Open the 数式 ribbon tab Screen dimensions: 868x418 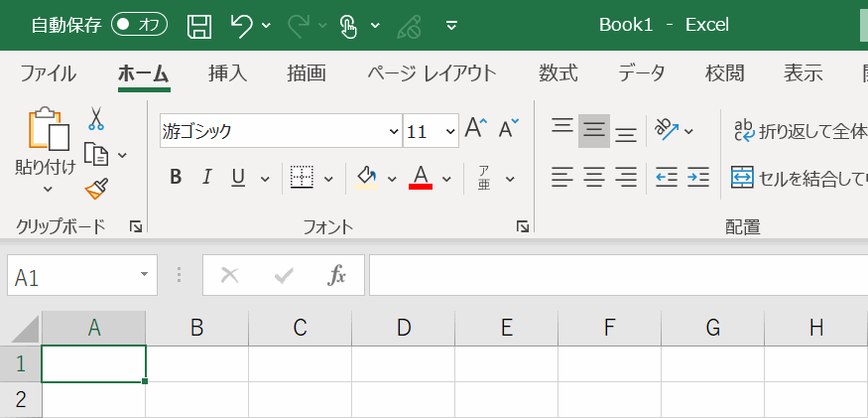click(558, 72)
